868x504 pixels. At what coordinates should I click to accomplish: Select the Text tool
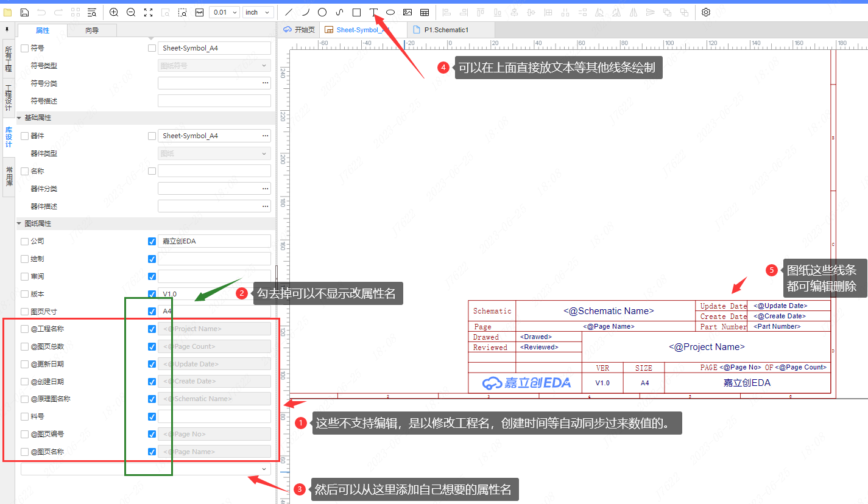[x=373, y=12]
